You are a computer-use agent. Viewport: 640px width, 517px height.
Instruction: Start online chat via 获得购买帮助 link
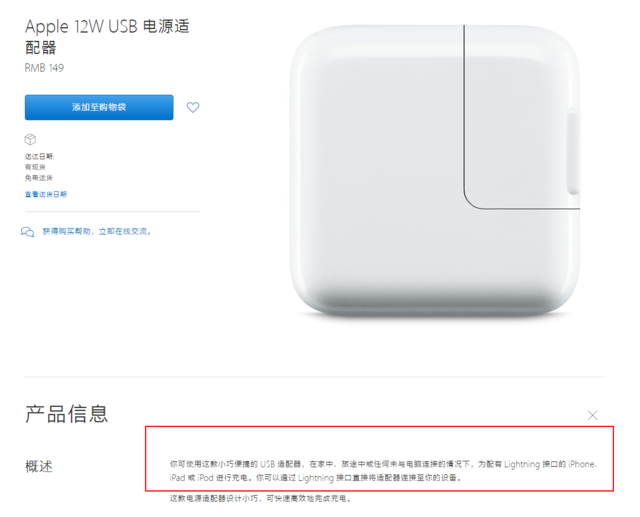click(97, 231)
